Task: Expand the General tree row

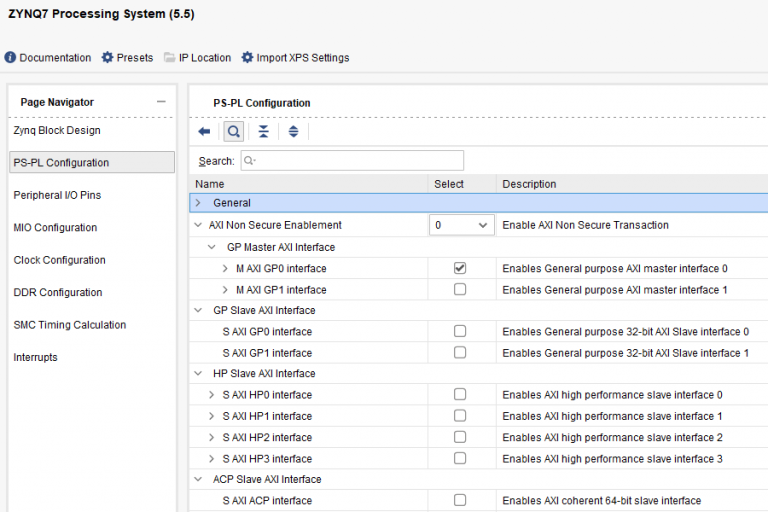Action: [x=198, y=203]
